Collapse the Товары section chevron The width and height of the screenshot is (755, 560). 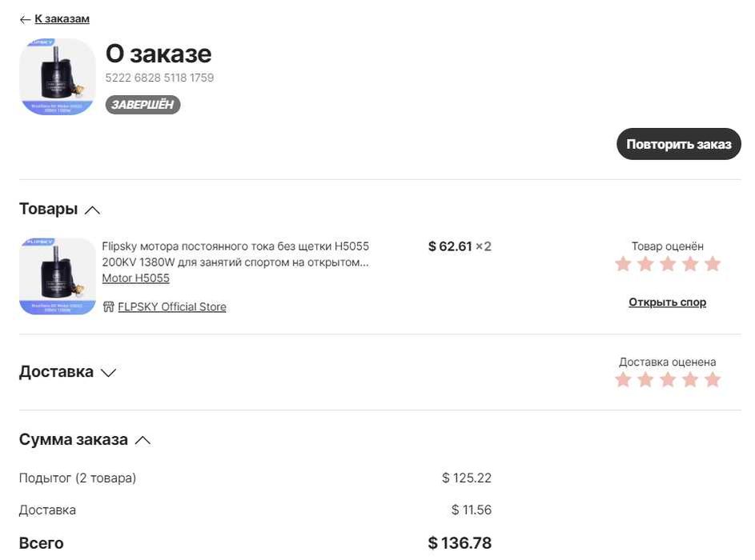(x=92, y=210)
